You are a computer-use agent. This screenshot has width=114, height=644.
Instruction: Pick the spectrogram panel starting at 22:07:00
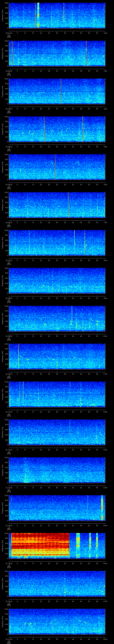coord(57,243)
